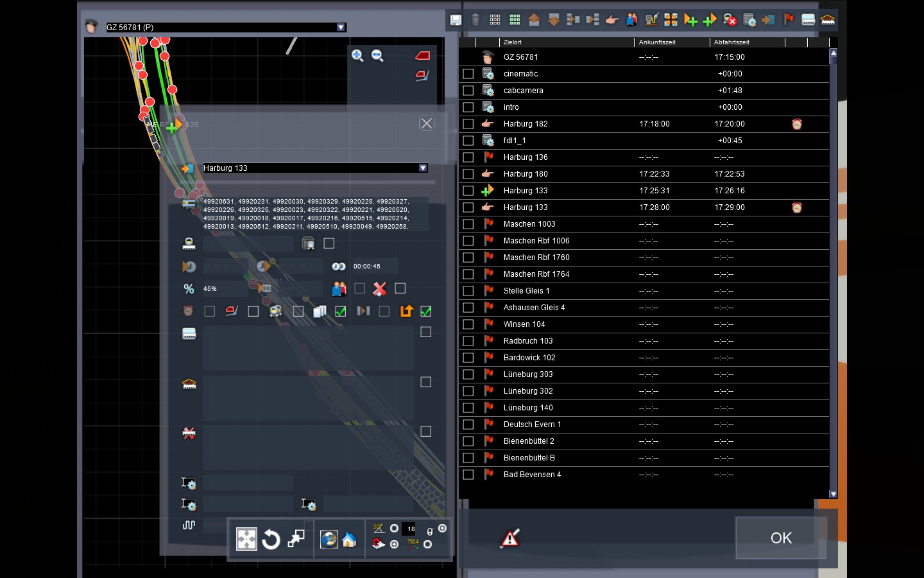Uncheck the green checkbox beside the pages icon
Image resolution: width=924 pixels, height=578 pixels.
341,311
